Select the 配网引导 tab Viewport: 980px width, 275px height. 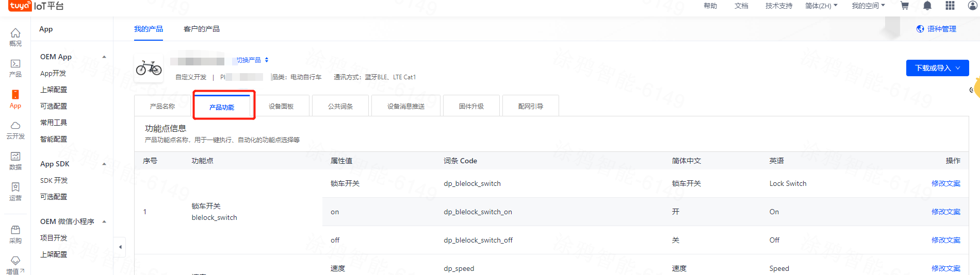531,106
